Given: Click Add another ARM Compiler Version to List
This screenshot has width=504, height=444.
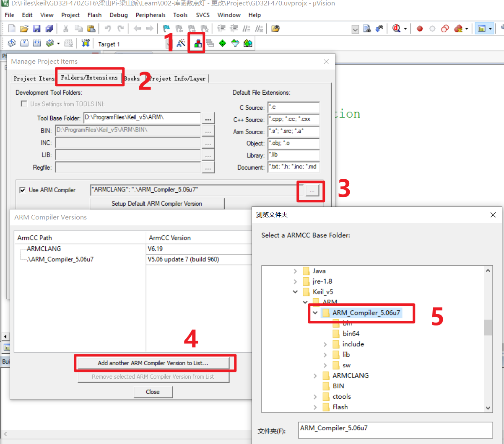Looking at the screenshot, I should pyautogui.click(x=153, y=363).
